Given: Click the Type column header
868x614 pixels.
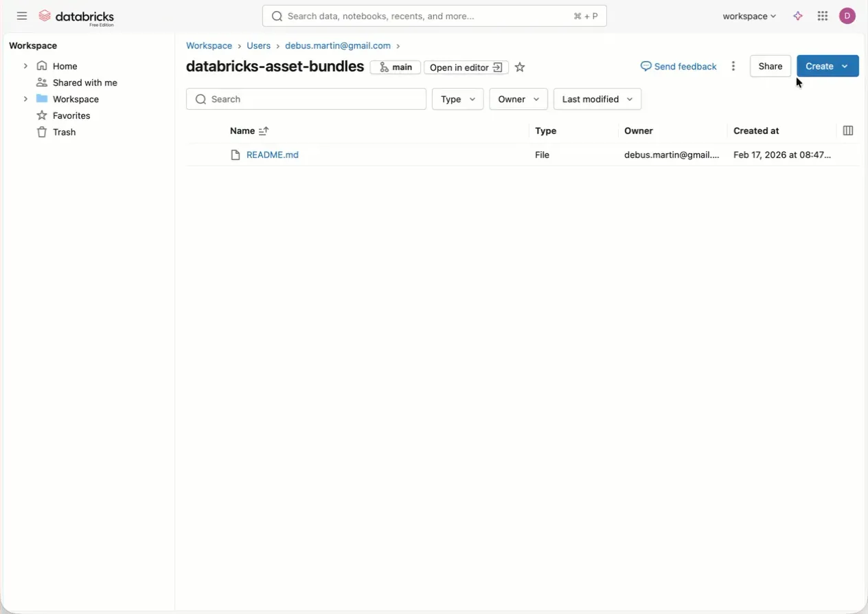Looking at the screenshot, I should [546, 130].
